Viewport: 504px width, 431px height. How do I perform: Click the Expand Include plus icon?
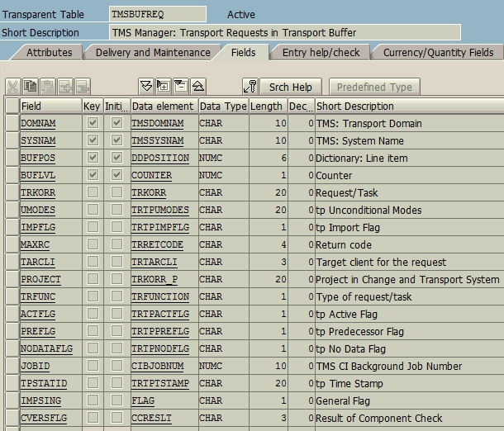(164, 87)
